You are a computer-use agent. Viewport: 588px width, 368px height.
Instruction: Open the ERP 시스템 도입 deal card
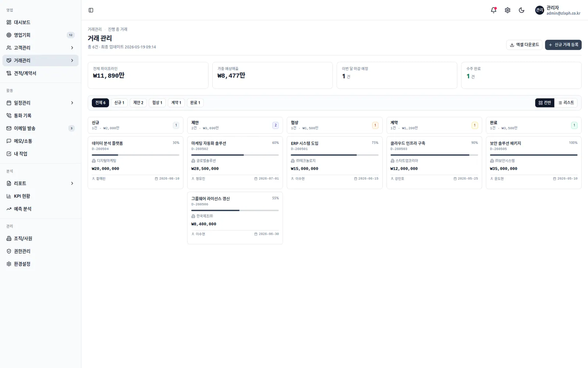click(334, 163)
